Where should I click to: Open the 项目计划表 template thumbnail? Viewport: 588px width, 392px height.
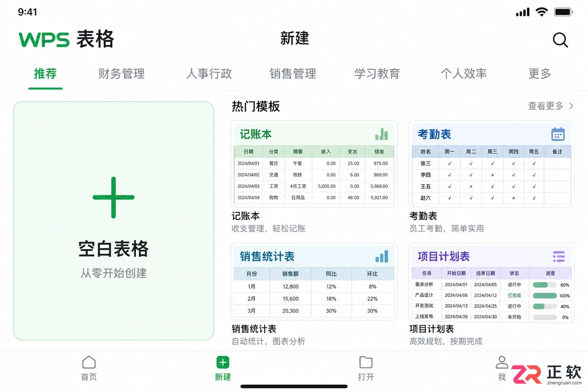(x=492, y=283)
